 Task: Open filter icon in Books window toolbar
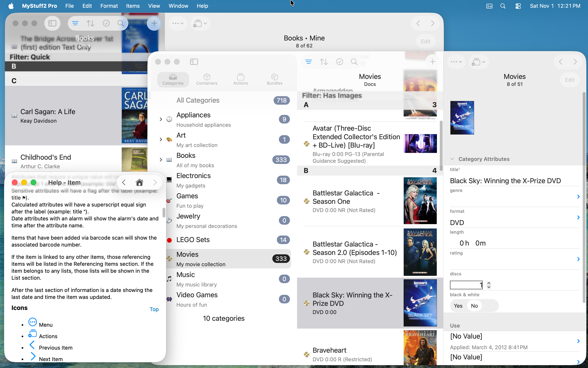coord(75,23)
